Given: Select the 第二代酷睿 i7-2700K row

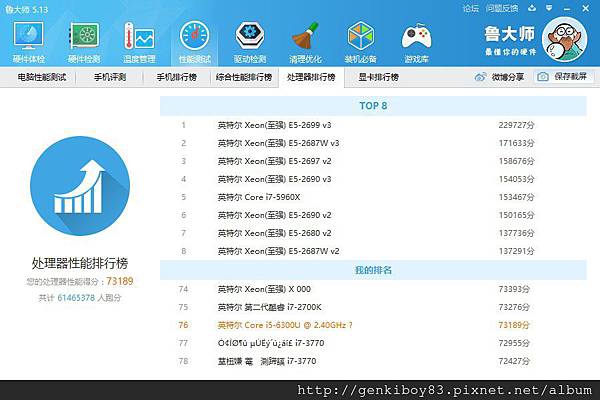Looking at the screenshot, I should pos(373,307).
